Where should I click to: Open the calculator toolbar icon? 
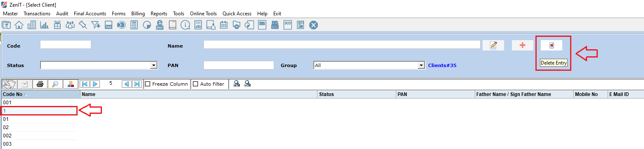[134, 25]
